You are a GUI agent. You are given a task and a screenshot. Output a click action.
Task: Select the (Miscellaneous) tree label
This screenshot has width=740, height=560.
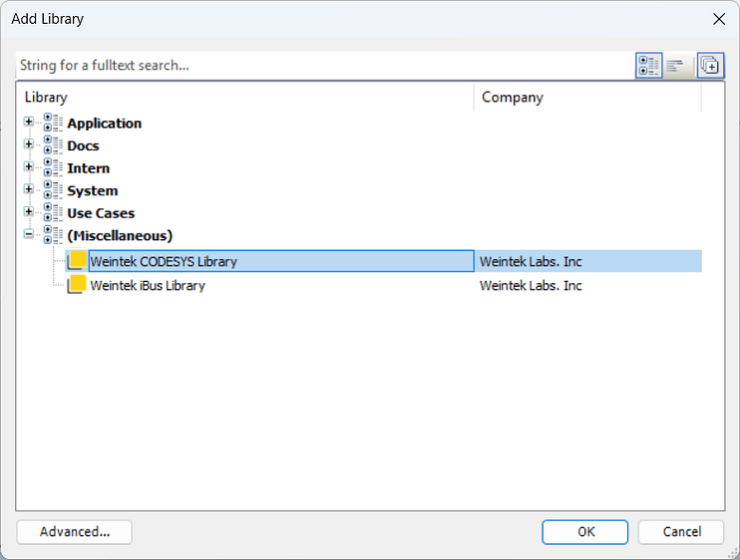coord(120,236)
